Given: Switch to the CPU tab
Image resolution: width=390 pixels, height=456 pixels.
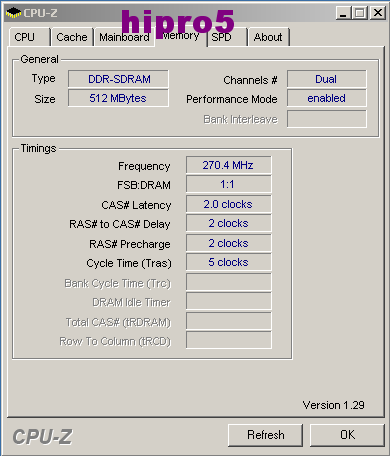Looking at the screenshot, I should 29,37.
